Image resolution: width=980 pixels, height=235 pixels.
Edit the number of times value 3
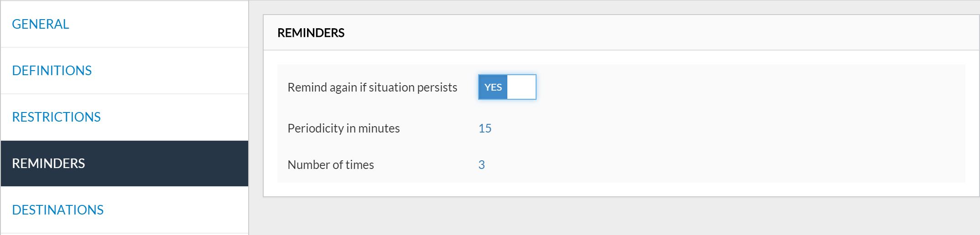point(481,165)
